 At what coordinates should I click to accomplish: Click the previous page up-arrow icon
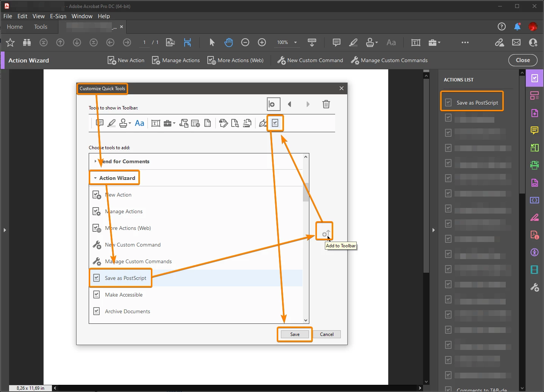[x=60, y=42]
